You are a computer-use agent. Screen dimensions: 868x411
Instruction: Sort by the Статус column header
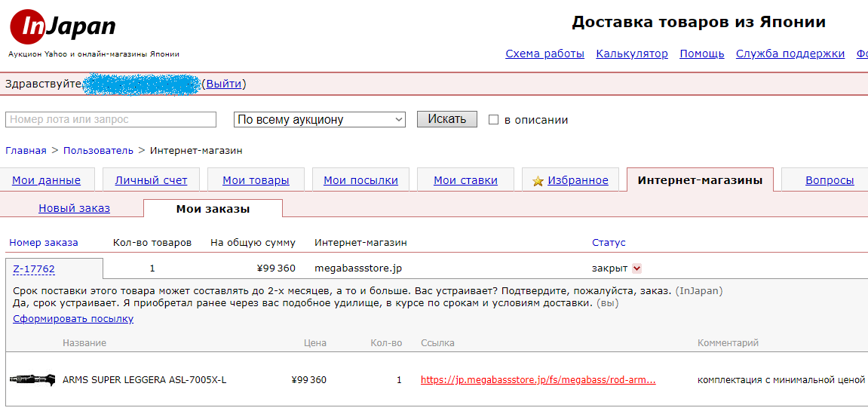(x=609, y=243)
